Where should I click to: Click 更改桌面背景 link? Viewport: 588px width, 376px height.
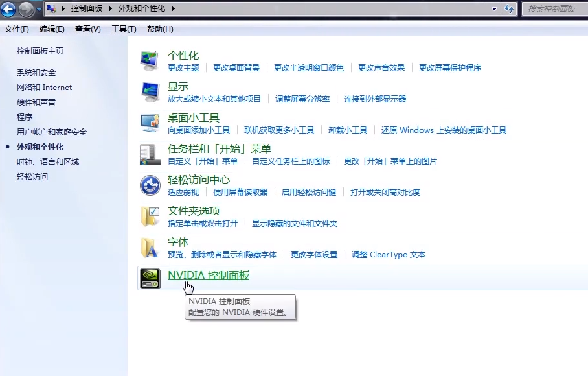[236, 67]
